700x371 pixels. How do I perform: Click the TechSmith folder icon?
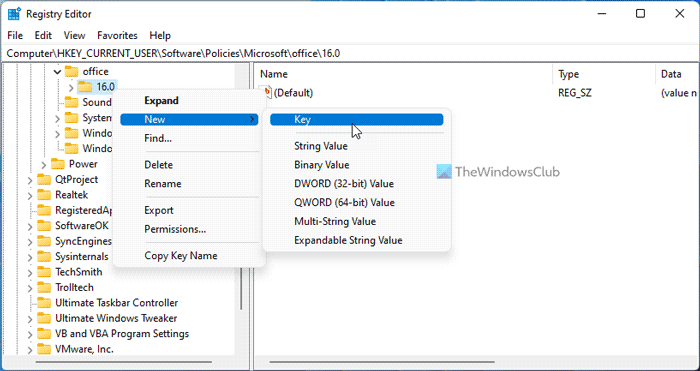(44, 272)
